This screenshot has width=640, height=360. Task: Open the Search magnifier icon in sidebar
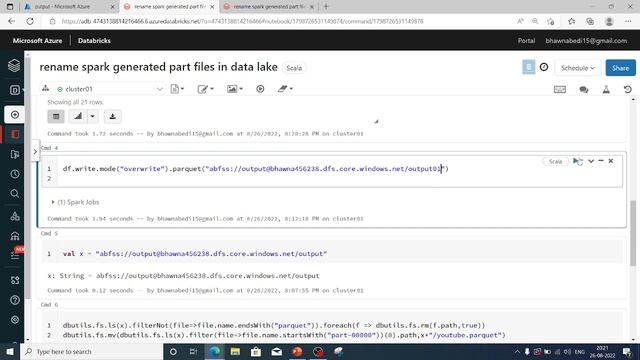click(x=15, y=193)
